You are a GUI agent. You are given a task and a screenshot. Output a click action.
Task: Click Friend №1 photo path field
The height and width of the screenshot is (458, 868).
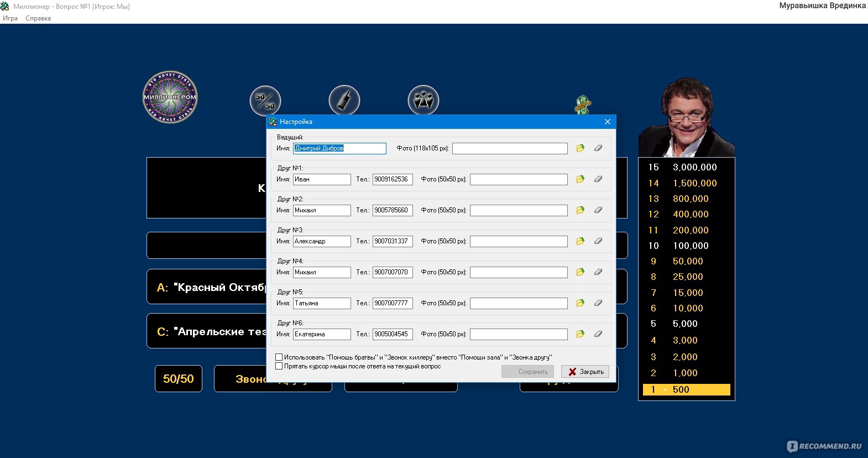tap(519, 179)
